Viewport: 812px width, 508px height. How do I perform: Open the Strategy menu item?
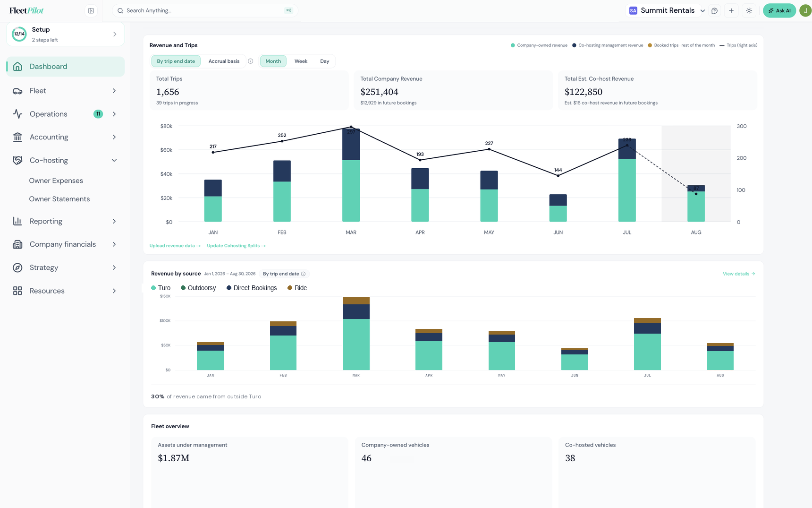click(x=65, y=267)
